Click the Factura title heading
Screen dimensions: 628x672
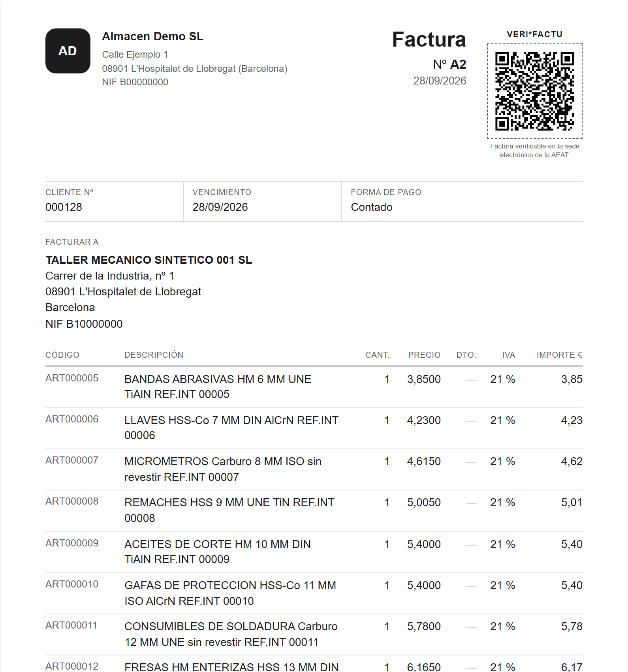[429, 39]
